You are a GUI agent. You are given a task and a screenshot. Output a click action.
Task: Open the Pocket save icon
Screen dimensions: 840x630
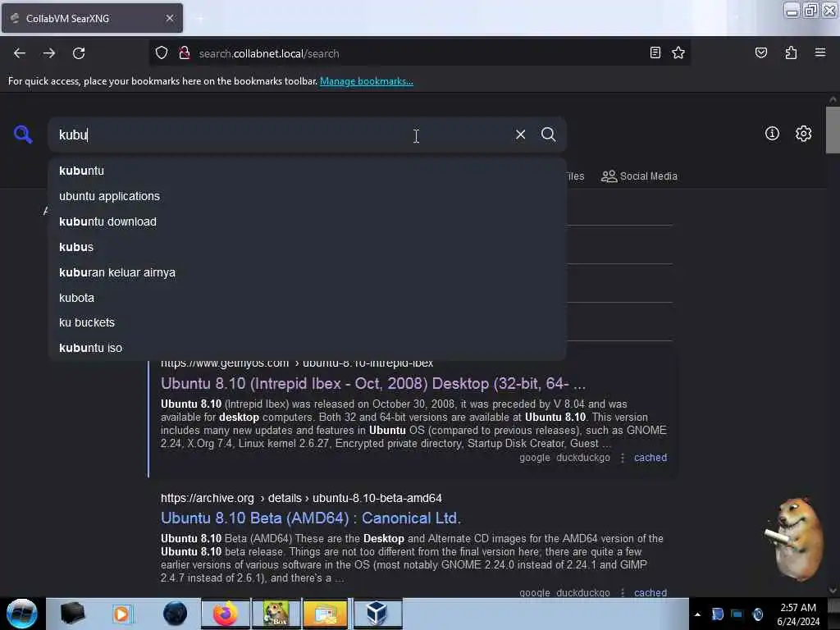(x=760, y=53)
